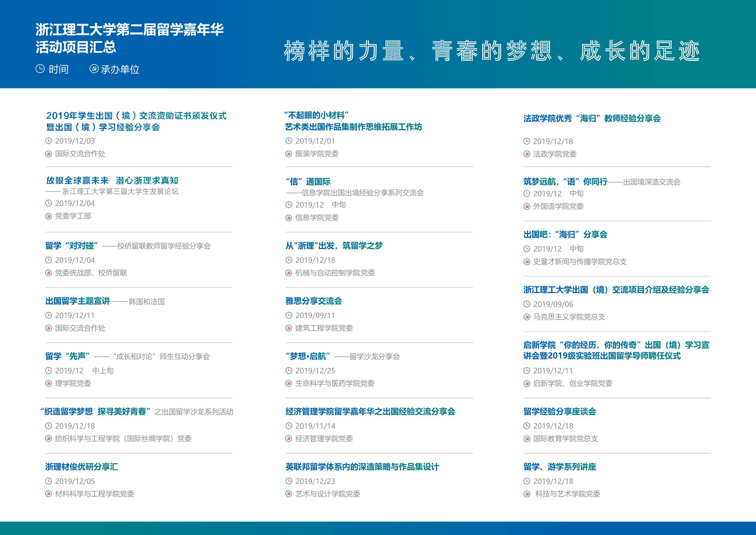Image resolution: width=756 pixels, height=535 pixels.
Task: Click the clock icon next to 2019/11/14
Action: click(289, 426)
